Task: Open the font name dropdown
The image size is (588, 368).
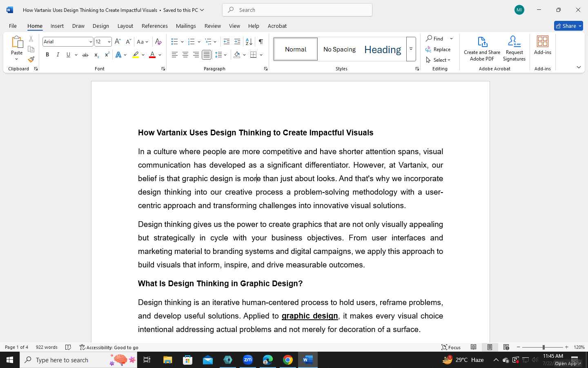Action: click(x=91, y=42)
